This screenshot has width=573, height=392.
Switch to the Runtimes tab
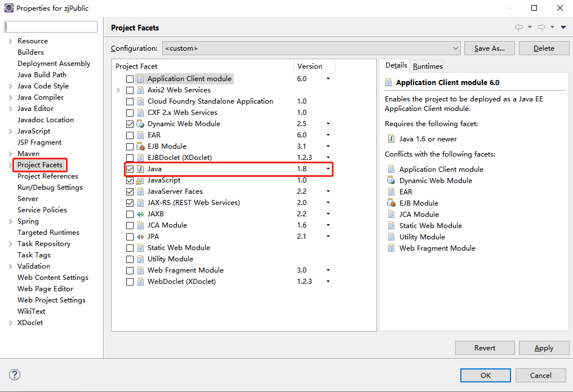coord(427,65)
